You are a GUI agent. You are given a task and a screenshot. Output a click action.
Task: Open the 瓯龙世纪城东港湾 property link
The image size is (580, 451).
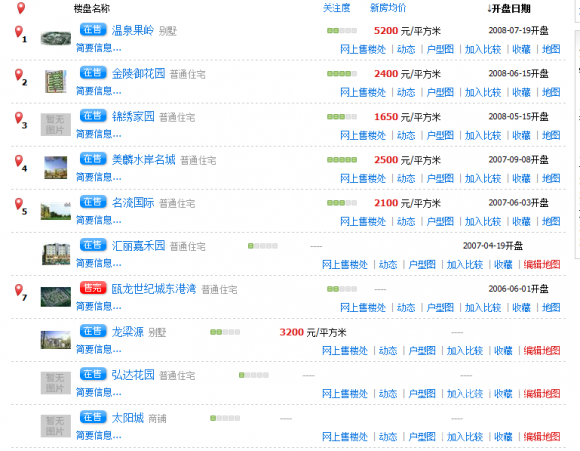point(154,289)
